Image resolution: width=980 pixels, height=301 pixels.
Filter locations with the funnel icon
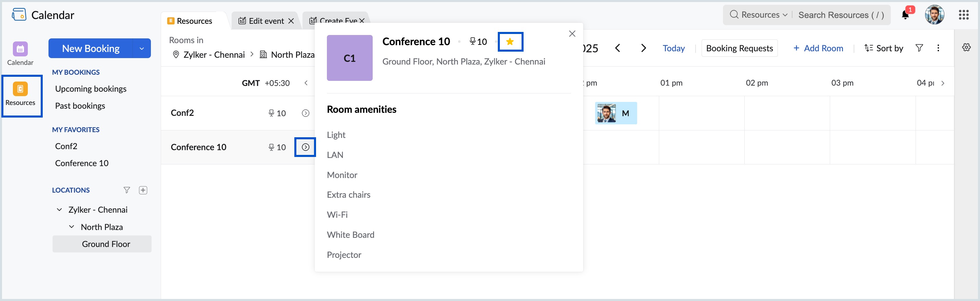[x=127, y=190]
